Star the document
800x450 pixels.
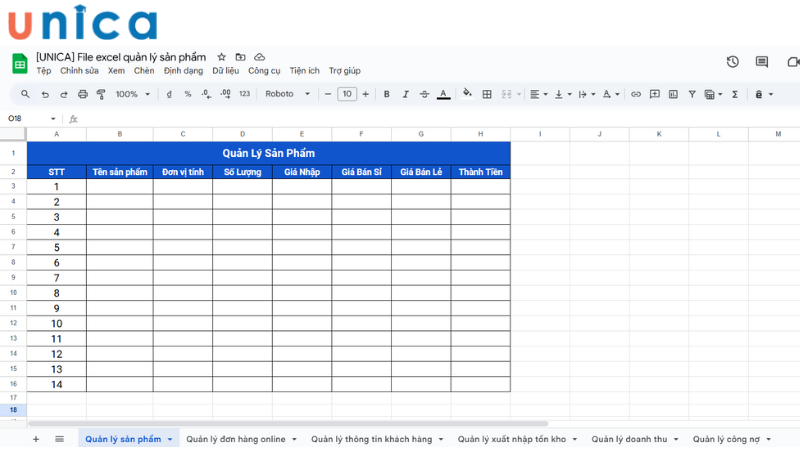tap(221, 57)
